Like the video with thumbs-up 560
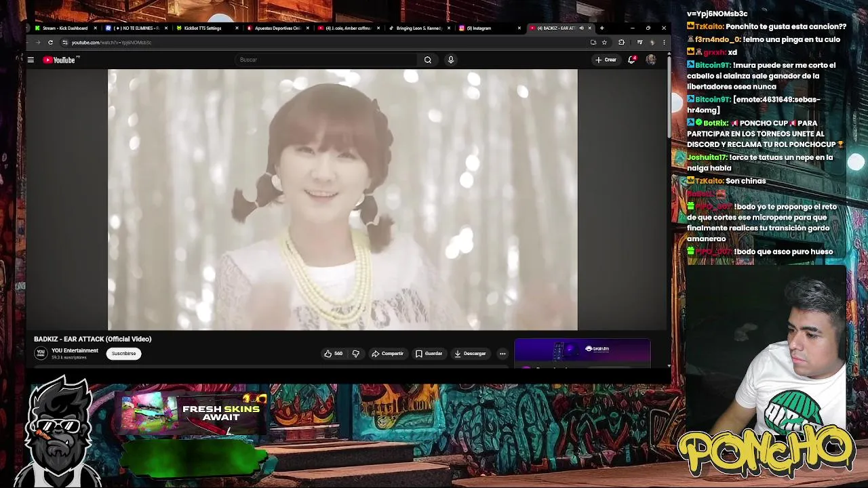This screenshot has width=868, height=488. point(333,353)
